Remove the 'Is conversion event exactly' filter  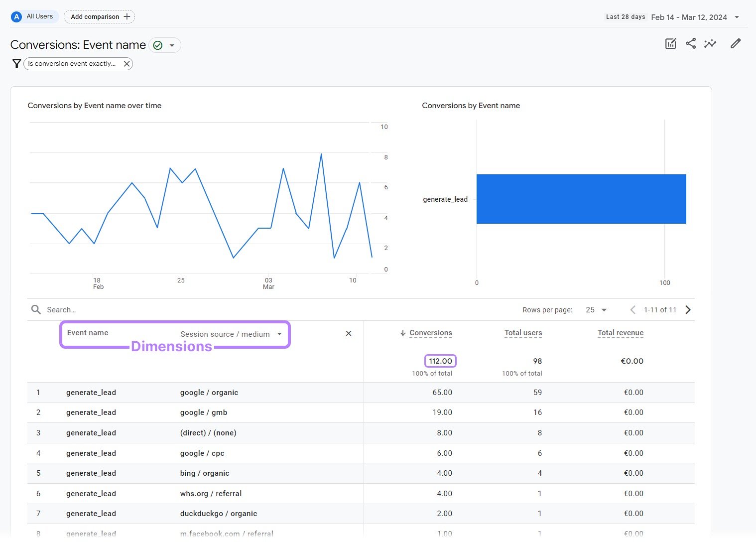127,63
